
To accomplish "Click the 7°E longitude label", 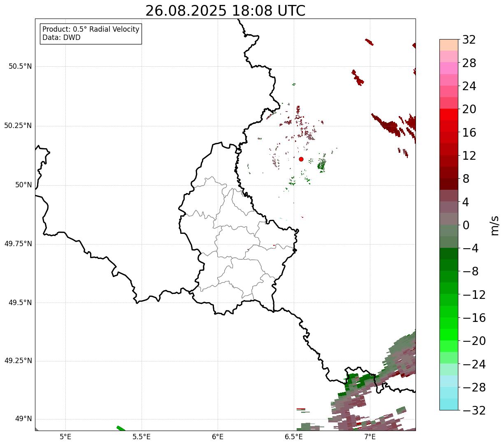I will [370, 437].
